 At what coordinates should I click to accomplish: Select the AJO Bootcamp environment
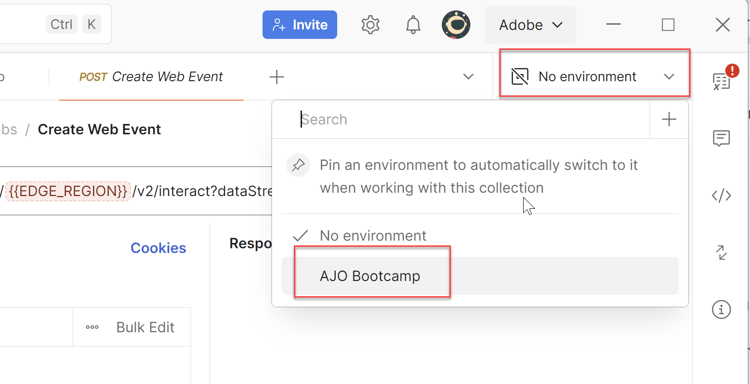click(480, 276)
